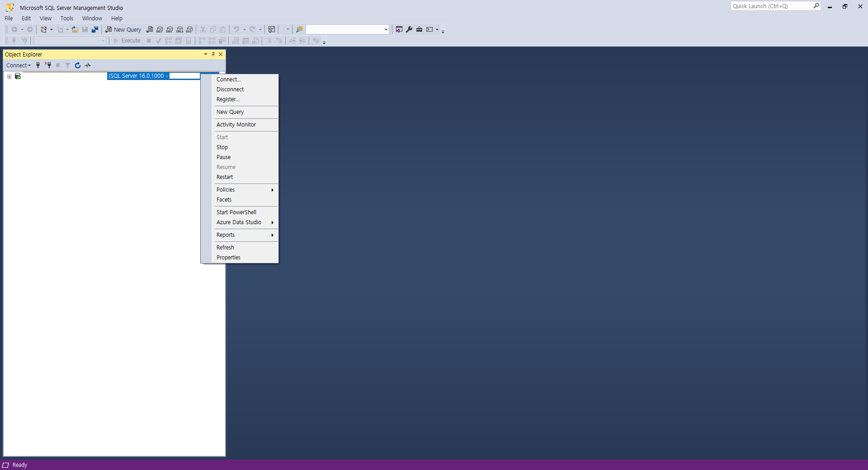Open the SQL editor toolbar overflow options arrow
The image size is (868, 470).
(x=324, y=42)
